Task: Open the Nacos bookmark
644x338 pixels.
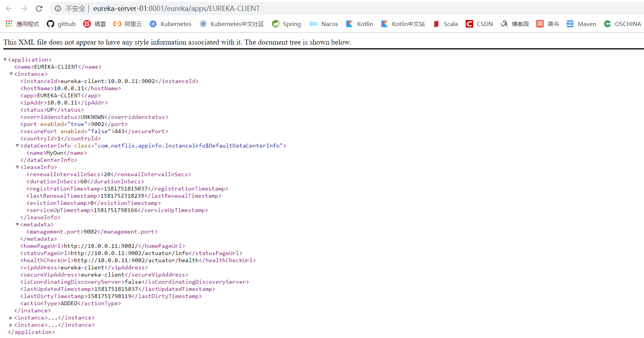Action: tap(324, 24)
